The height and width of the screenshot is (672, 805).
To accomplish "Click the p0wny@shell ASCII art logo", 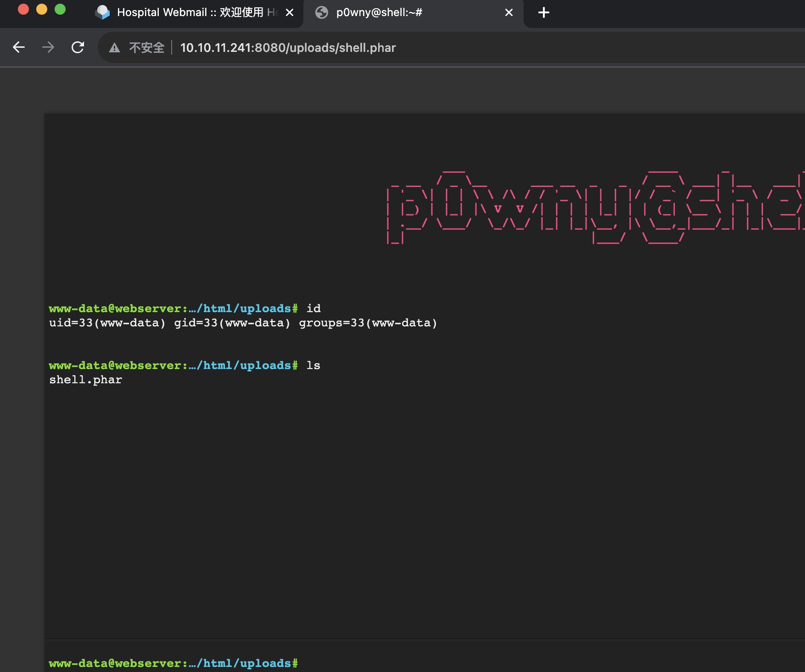I will 595,207.
